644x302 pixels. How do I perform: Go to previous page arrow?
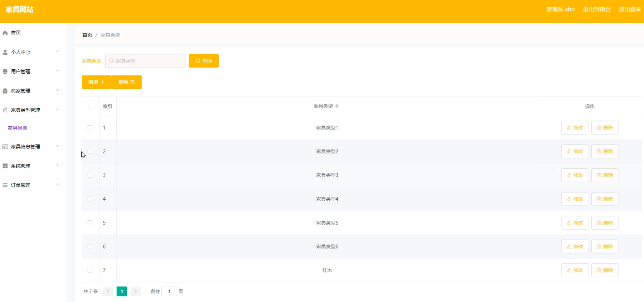(x=108, y=291)
